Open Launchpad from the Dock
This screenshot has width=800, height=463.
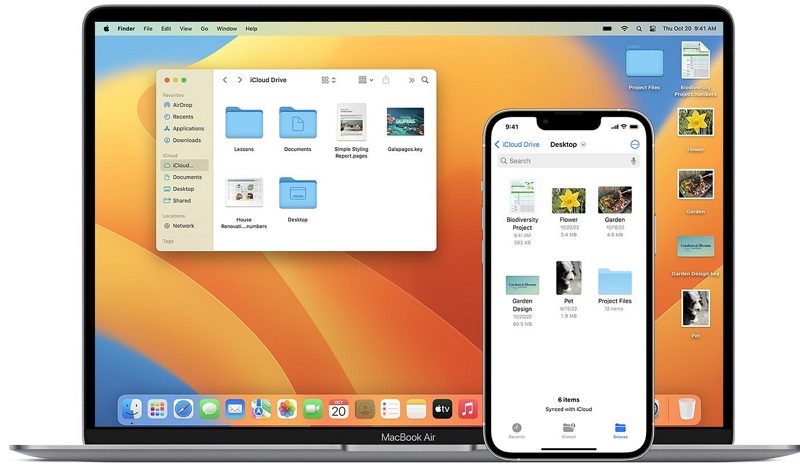[157, 409]
